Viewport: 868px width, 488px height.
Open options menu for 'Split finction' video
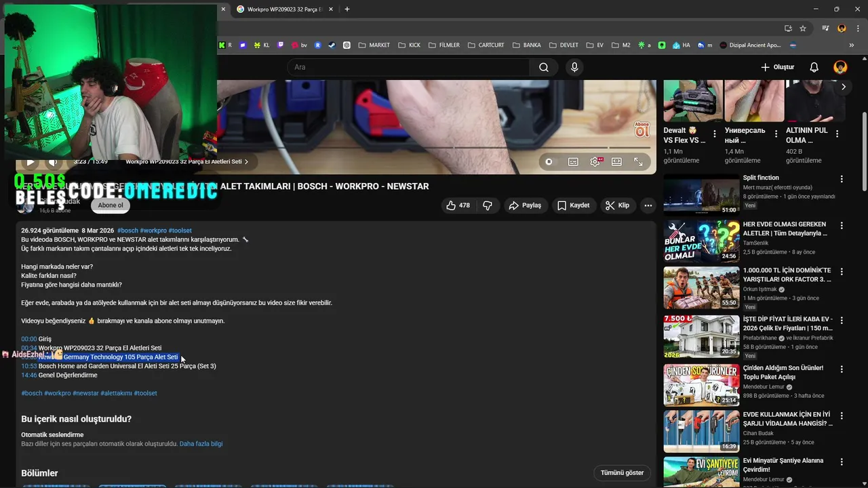point(842,180)
